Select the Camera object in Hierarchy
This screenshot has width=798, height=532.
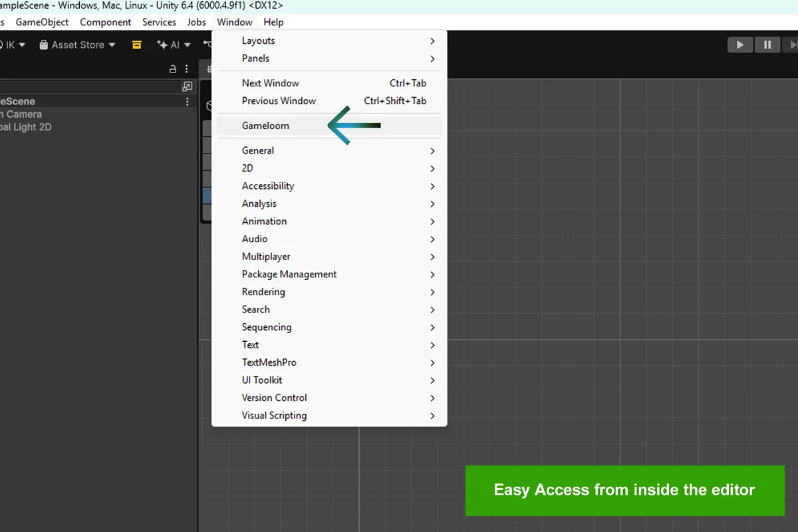[x=21, y=114]
